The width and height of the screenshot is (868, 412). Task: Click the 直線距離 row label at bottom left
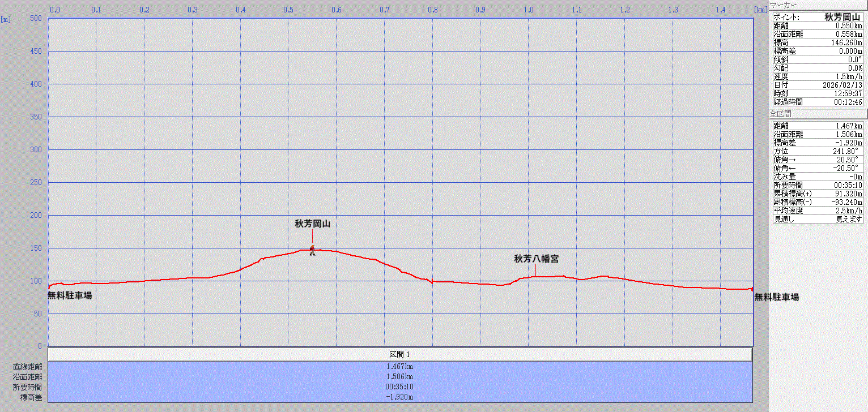pyautogui.click(x=28, y=367)
